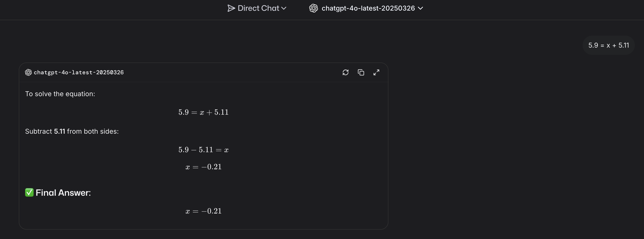Image resolution: width=644 pixels, height=239 pixels.
Task: Click the word 'Subtract' in the response
Action: tap(39, 131)
